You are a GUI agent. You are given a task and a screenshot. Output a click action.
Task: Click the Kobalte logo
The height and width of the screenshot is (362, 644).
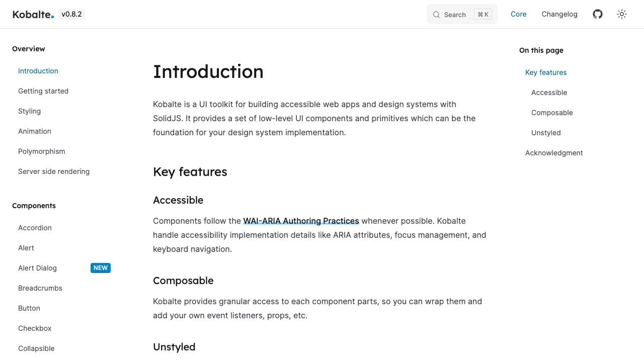tap(33, 15)
